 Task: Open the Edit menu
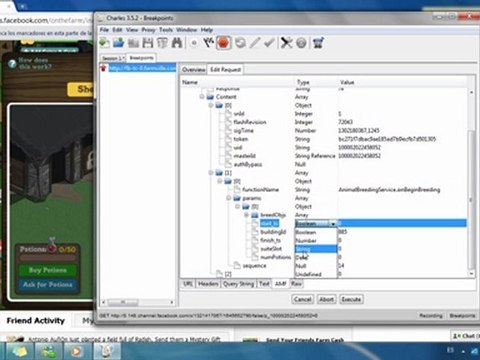[117, 30]
